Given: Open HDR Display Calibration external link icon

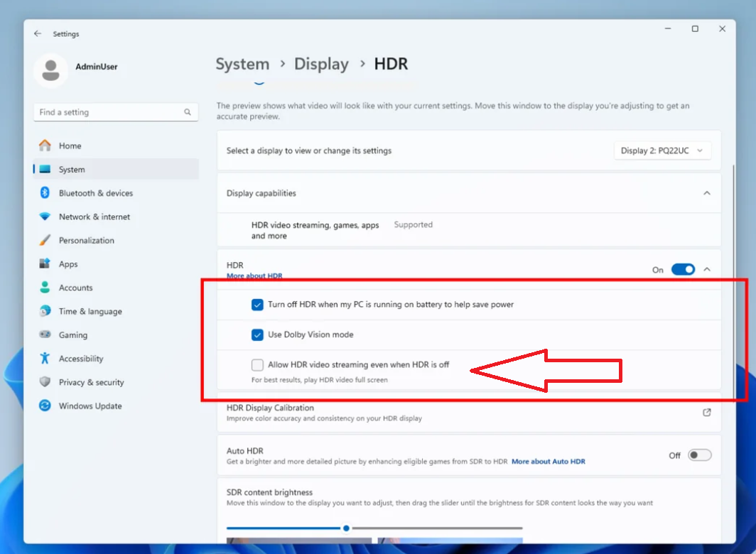Looking at the screenshot, I should pyautogui.click(x=706, y=412).
